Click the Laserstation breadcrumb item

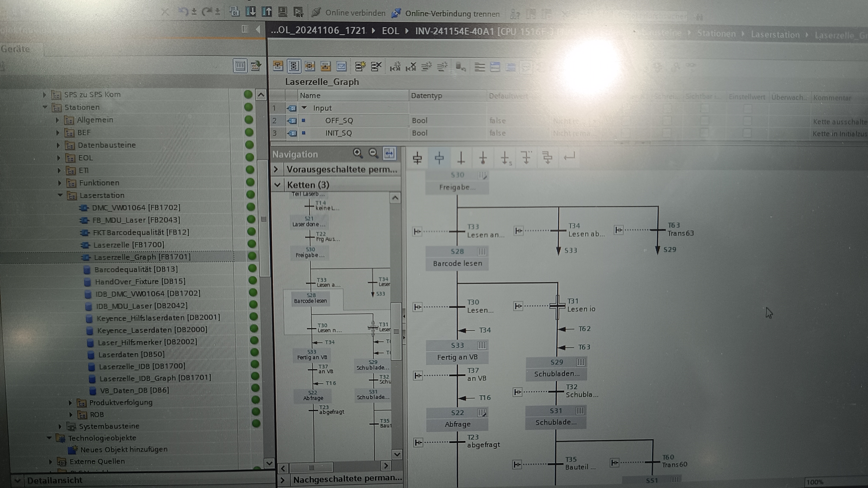click(x=775, y=35)
